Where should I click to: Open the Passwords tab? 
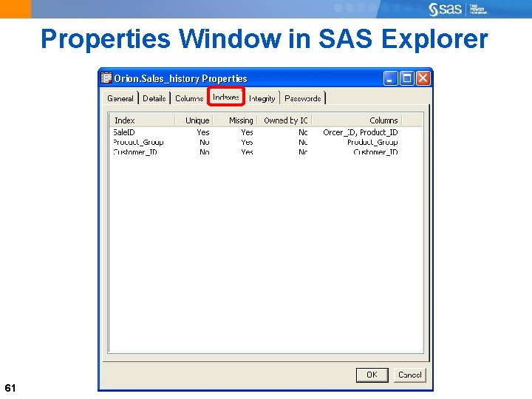(x=303, y=98)
